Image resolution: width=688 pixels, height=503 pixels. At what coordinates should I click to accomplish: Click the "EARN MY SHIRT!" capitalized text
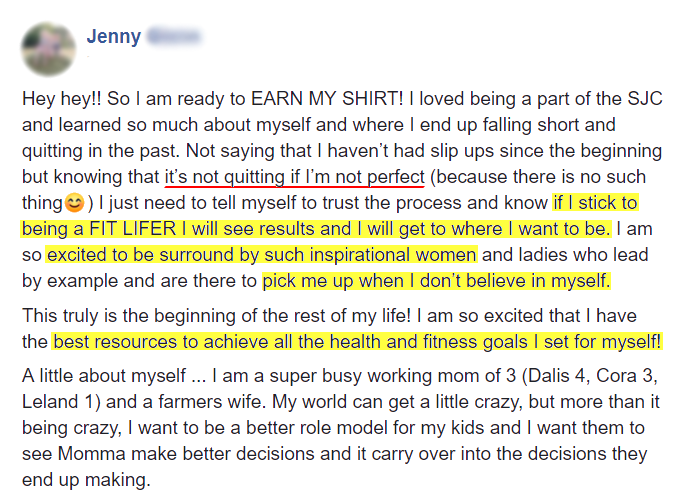pyautogui.click(x=327, y=99)
